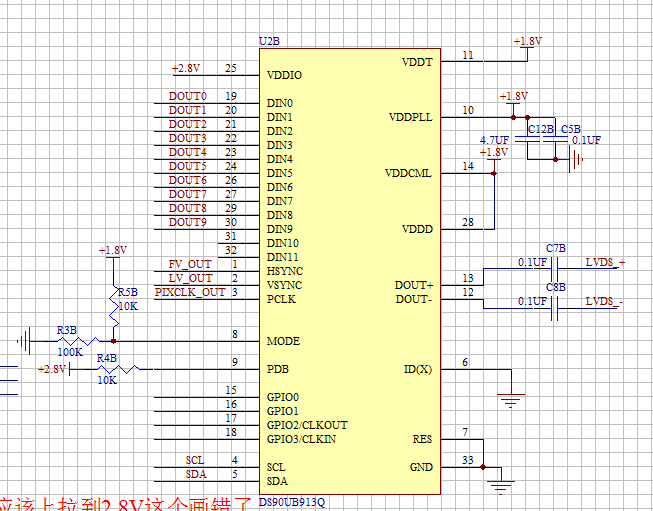Click the DOUT9 net label
653x511 pixels.
[187, 222]
